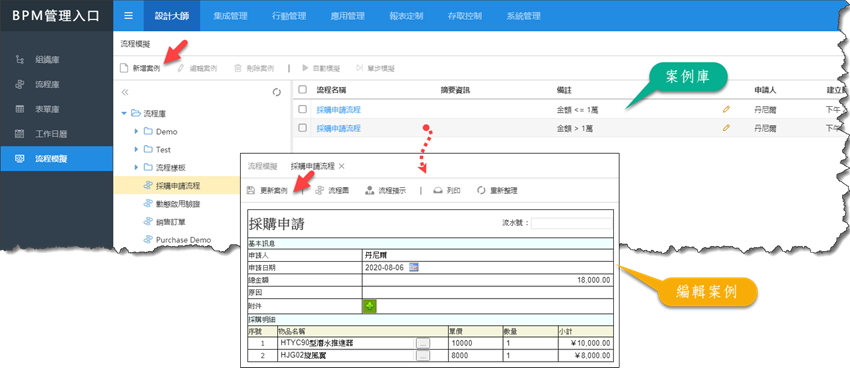
Task: Click the 原因 input cell
Action: click(x=488, y=293)
